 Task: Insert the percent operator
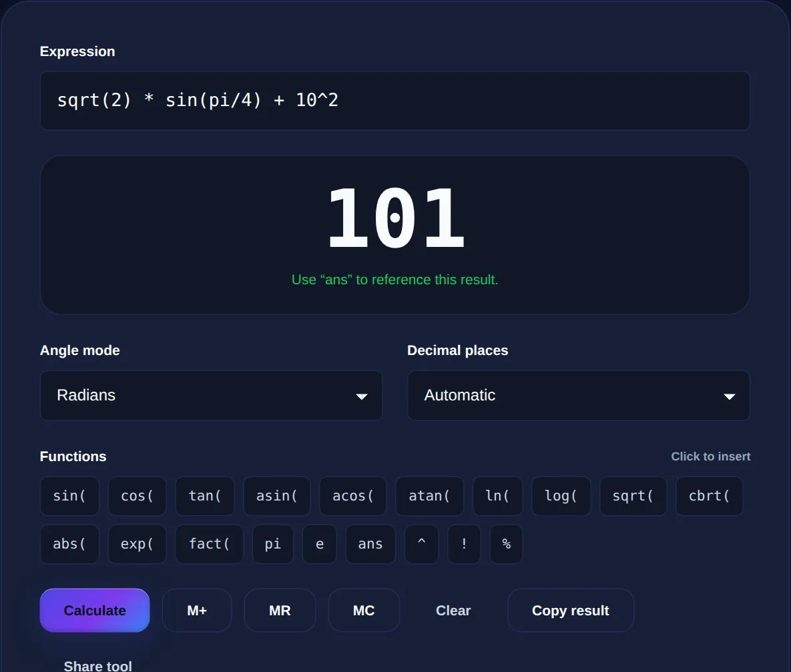(507, 544)
